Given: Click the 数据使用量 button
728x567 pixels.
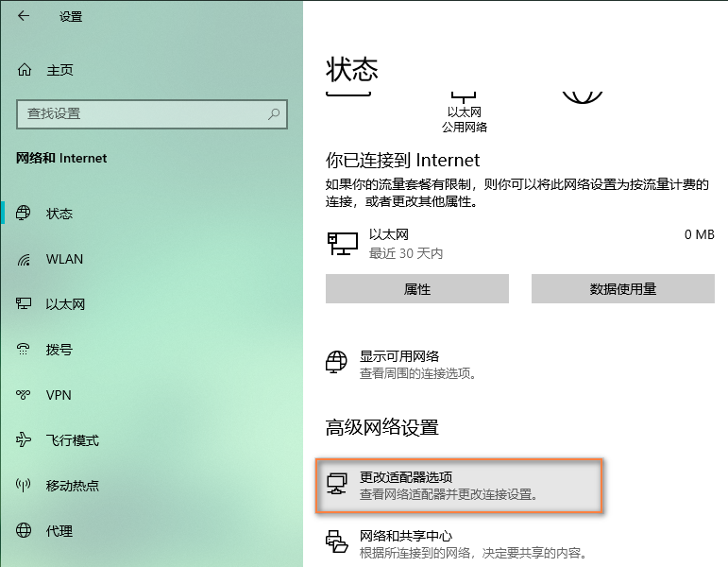Looking at the screenshot, I should tap(622, 288).
